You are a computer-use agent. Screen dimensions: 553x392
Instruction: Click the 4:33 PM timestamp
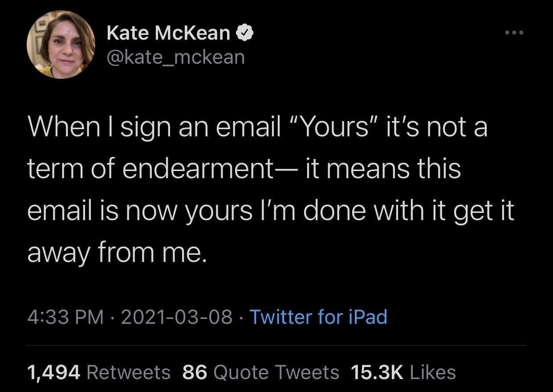65,317
